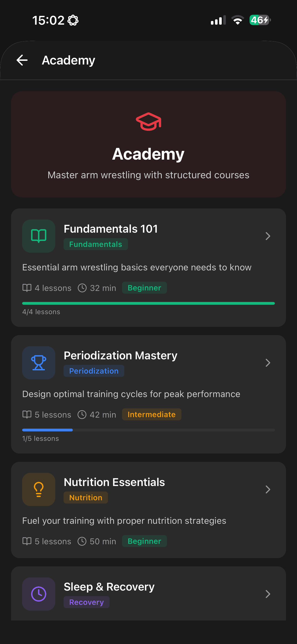
Task: Tap the Sleep & Recovery clock icon
Action: 38,594
